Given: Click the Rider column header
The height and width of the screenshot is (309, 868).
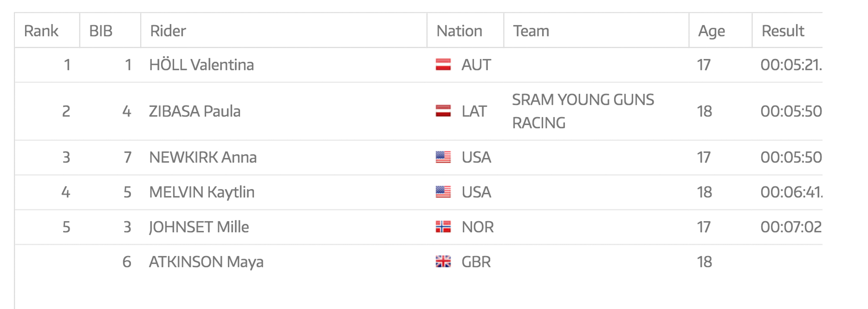Looking at the screenshot, I should click(168, 31).
